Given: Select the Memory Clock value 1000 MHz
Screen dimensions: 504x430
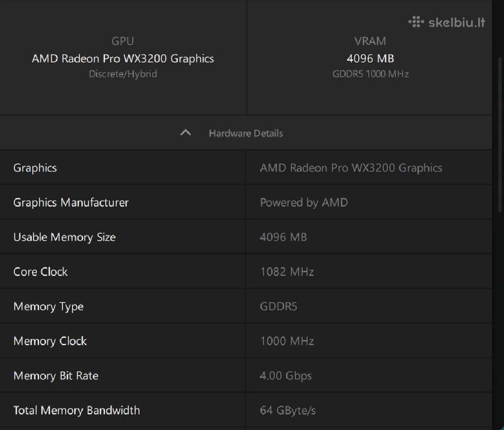Looking at the screenshot, I should [x=287, y=341].
